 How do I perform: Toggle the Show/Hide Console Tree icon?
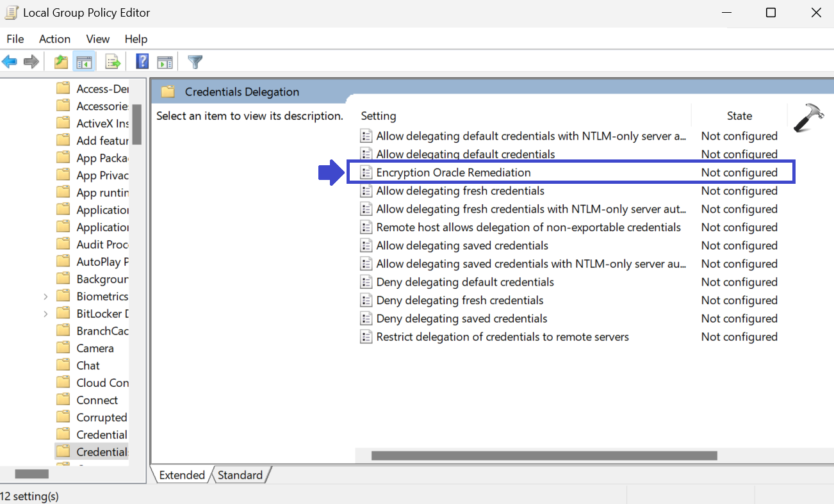(x=84, y=62)
